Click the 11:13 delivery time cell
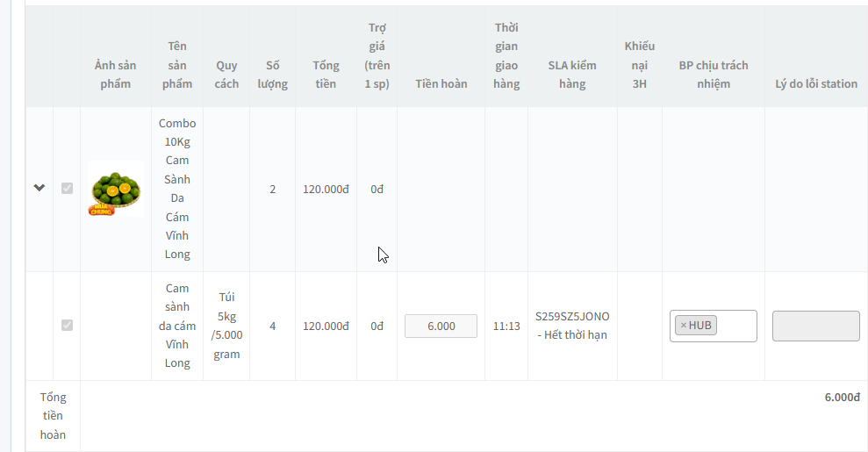Screen dimensions: 868x452 point(506,326)
